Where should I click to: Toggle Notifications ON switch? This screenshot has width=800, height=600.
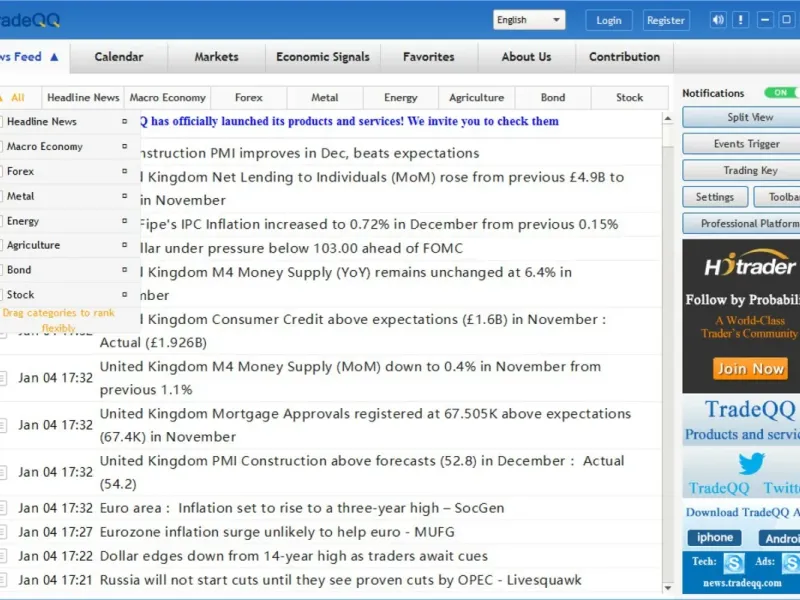[782, 93]
